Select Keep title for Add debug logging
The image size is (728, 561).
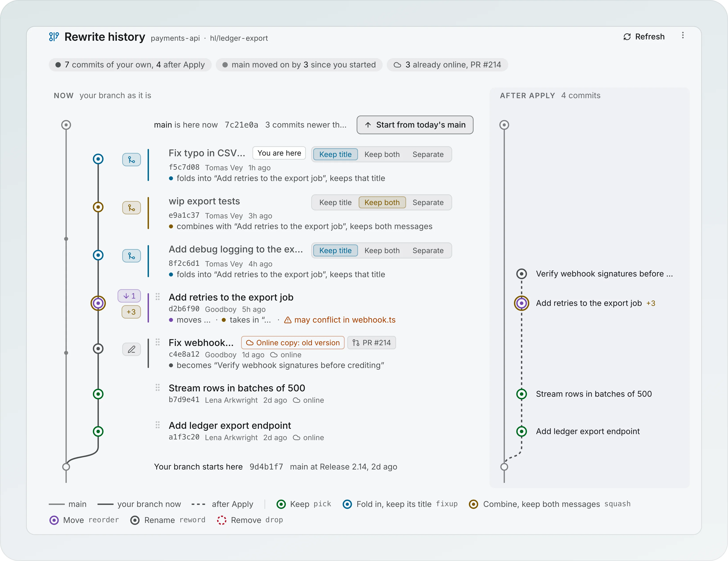tap(335, 250)
